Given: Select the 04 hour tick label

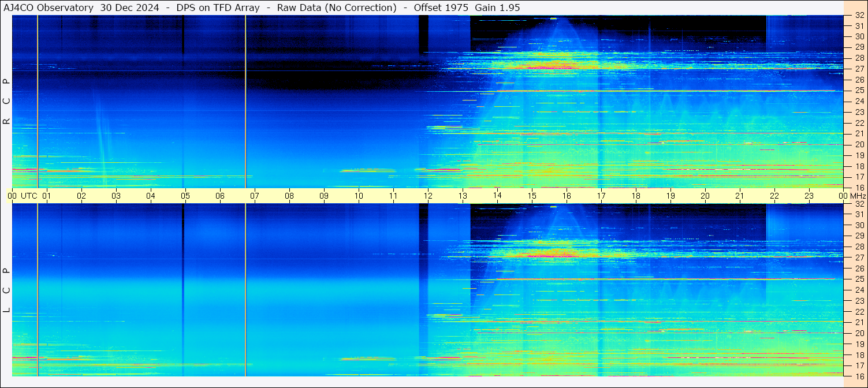Looking at the screenshot, I should pos(151,196).
